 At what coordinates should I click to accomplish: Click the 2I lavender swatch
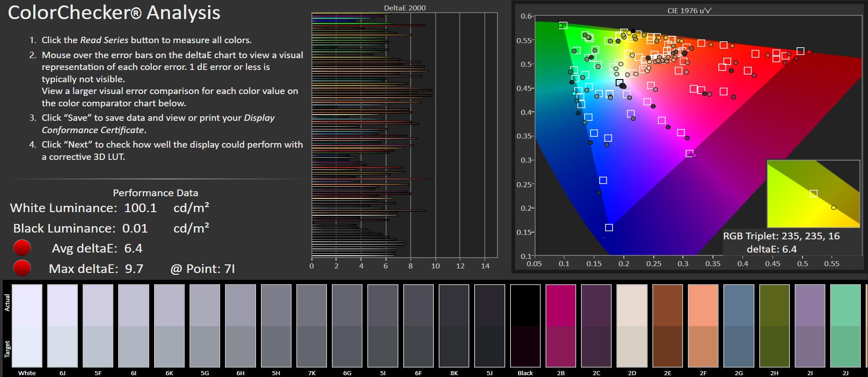tap(810, 326)
